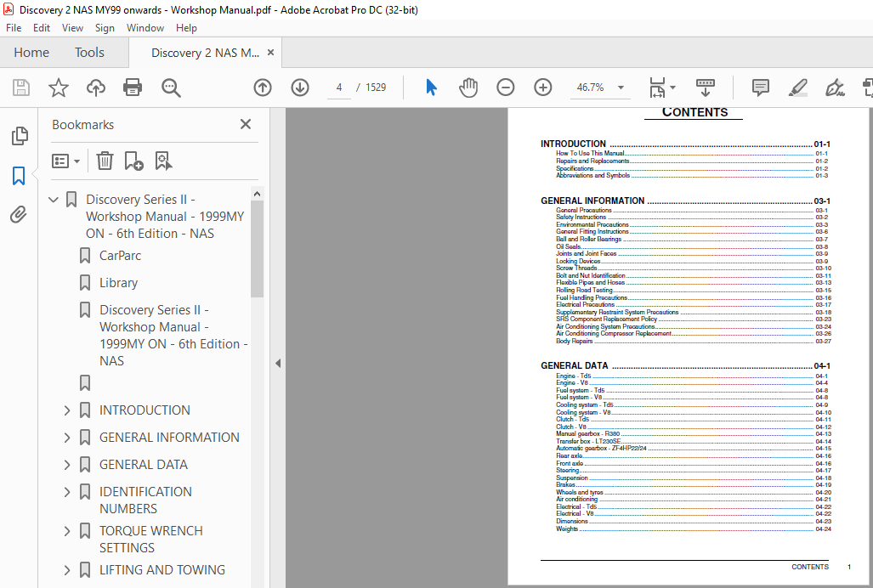Viewport: 873px width, 588px height.
Task: Open the Sign menu
Action: tap(105, 28)
